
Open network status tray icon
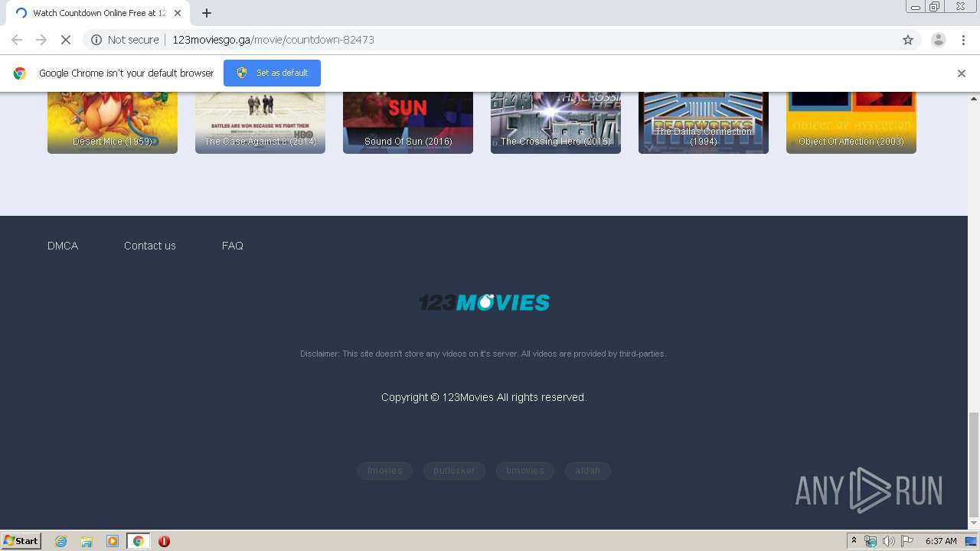pyautogui.click(x=871, y=541)
